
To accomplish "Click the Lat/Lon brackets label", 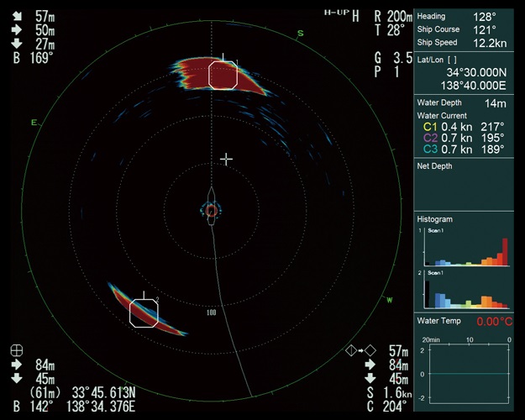I will (x=441, y=60).
